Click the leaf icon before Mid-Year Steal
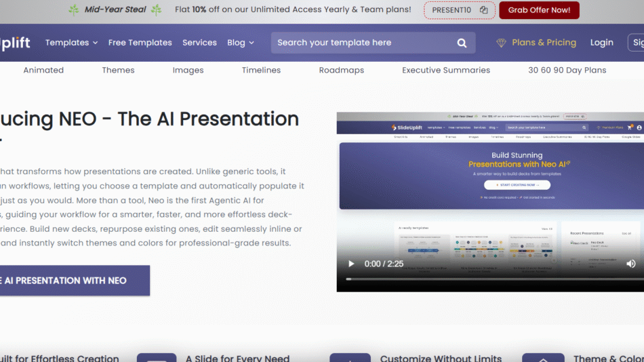Image resolution: width=644 pixels, height=362 pixels. point(74,9)
